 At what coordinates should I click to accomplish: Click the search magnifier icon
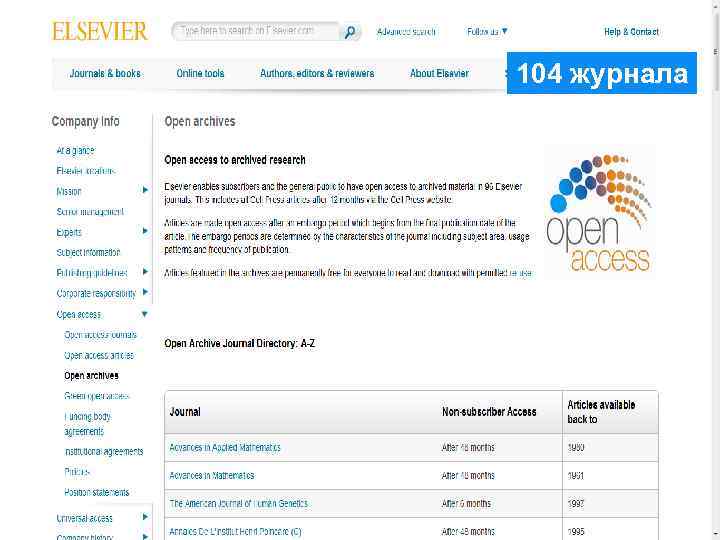tap(350, 32)
